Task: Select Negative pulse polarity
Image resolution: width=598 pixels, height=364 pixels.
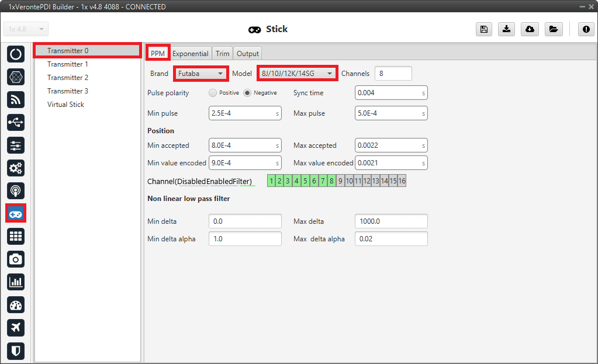Action: coord(247,93)
